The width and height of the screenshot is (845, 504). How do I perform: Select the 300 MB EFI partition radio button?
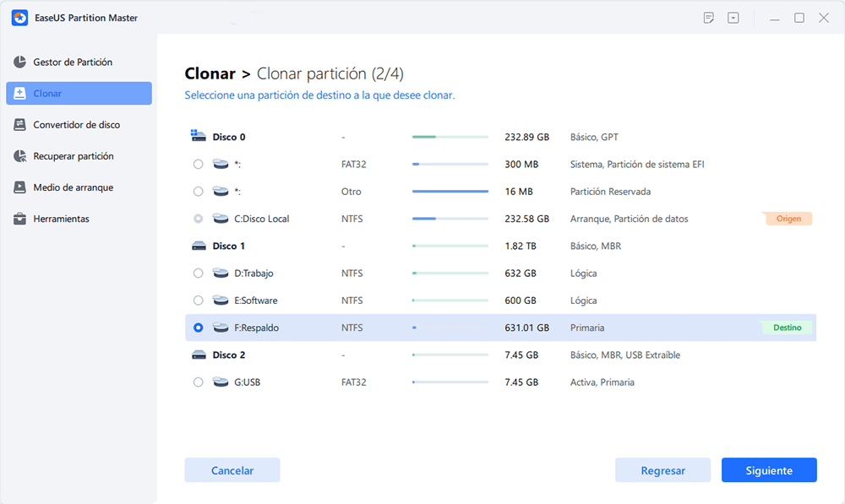point(199,165)
